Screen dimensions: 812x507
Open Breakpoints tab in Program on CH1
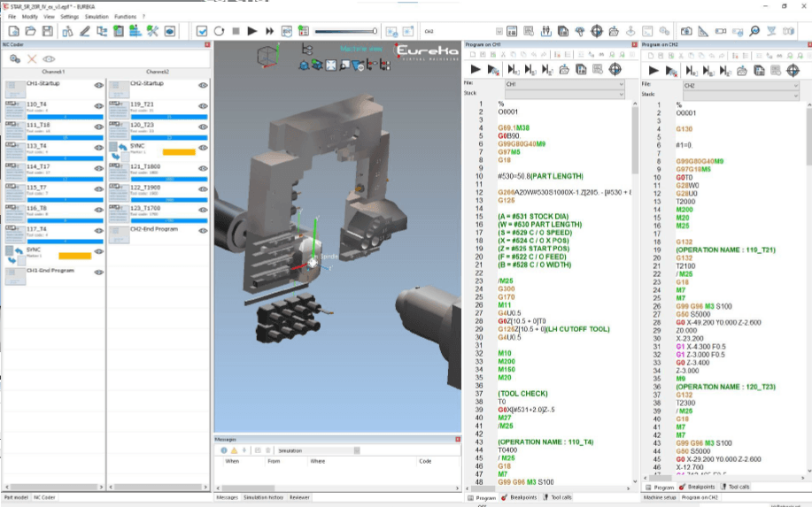(520, 497)
